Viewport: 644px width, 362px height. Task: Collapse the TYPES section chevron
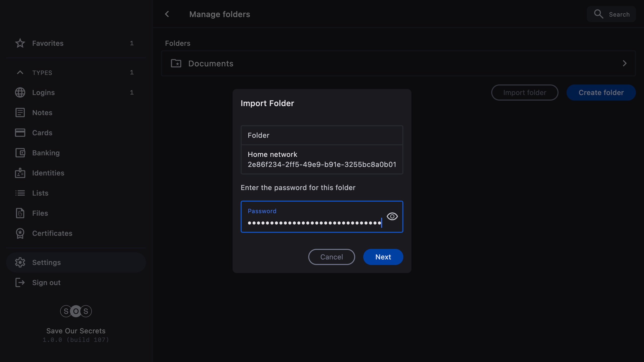tap(20, 73)
